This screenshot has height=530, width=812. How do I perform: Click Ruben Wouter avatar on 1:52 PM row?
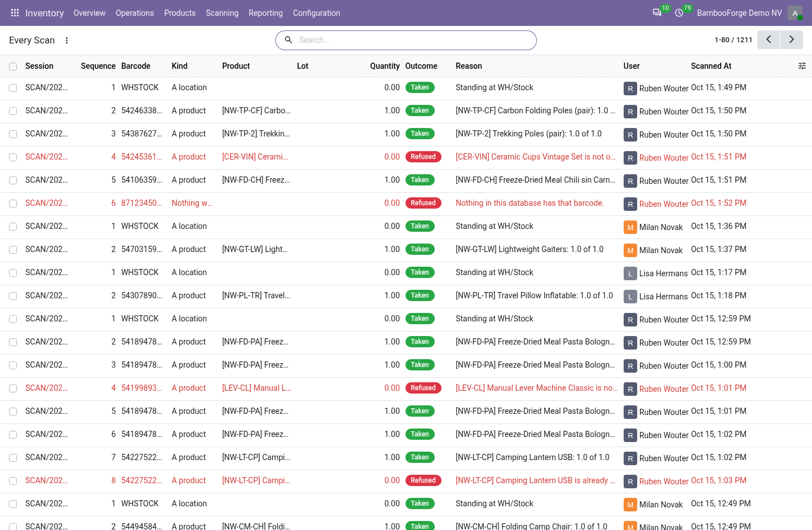click(x=630, y=204)
